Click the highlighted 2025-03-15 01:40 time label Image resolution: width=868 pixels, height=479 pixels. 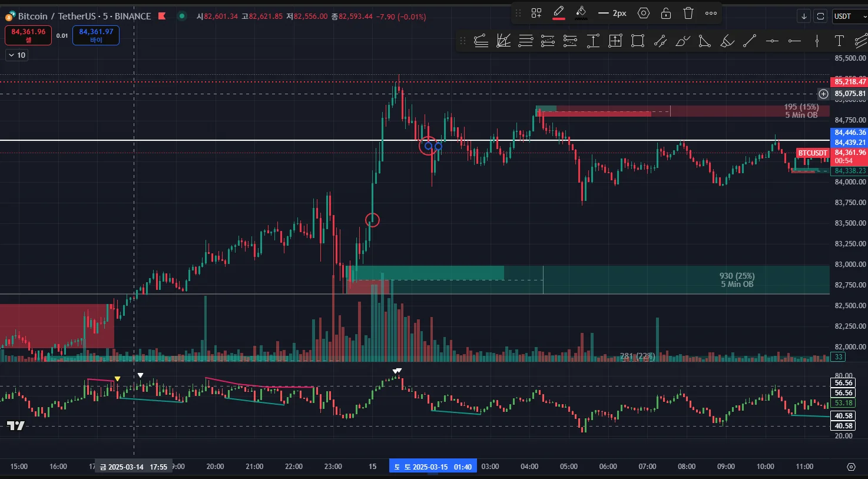point(433,467)
